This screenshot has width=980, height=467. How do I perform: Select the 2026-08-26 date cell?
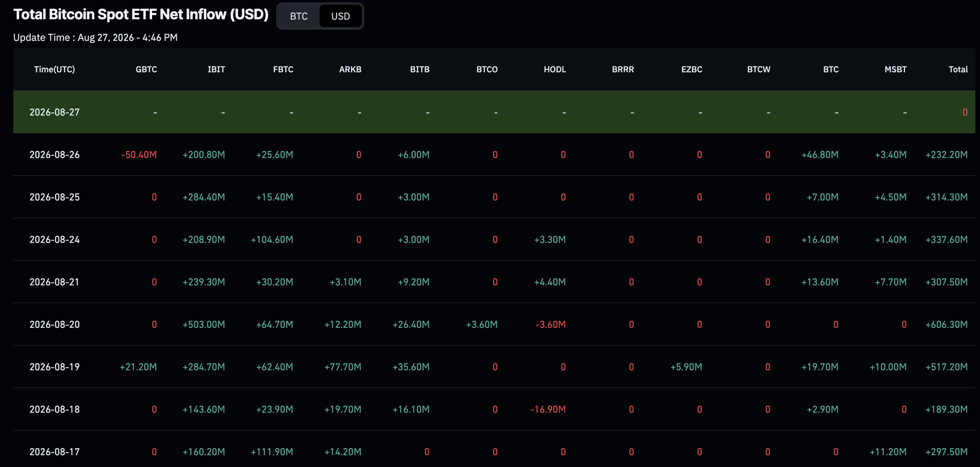click(x=55, y=155)
